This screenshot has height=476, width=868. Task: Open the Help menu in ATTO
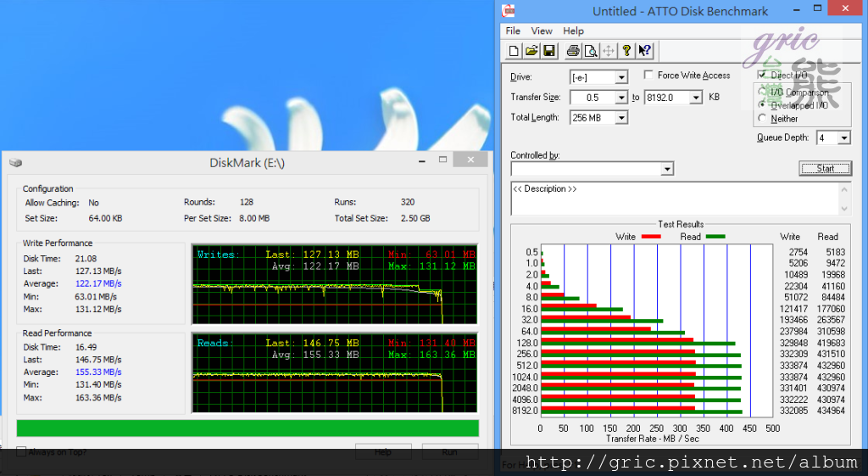[573, 31]
